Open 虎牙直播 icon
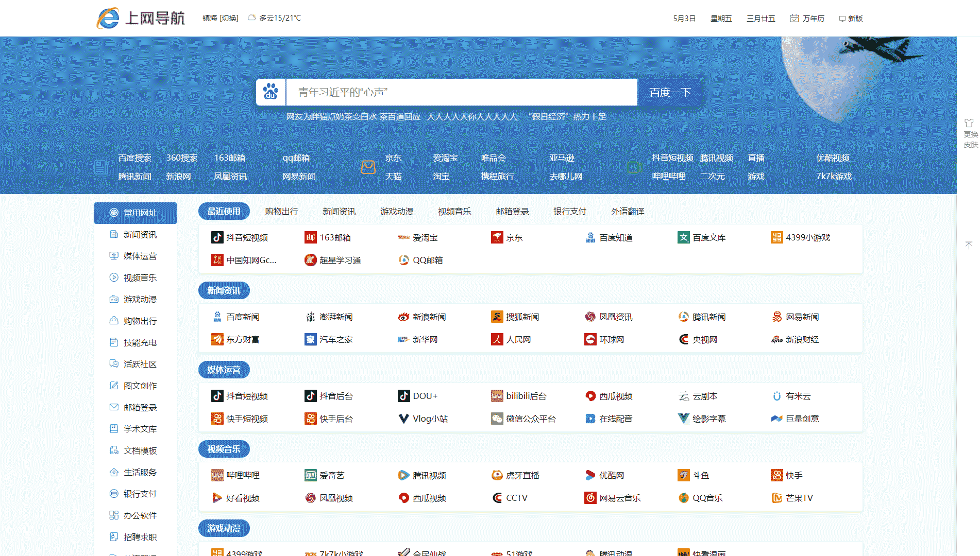The image size is (980, 556). click(x=497, y=475)
